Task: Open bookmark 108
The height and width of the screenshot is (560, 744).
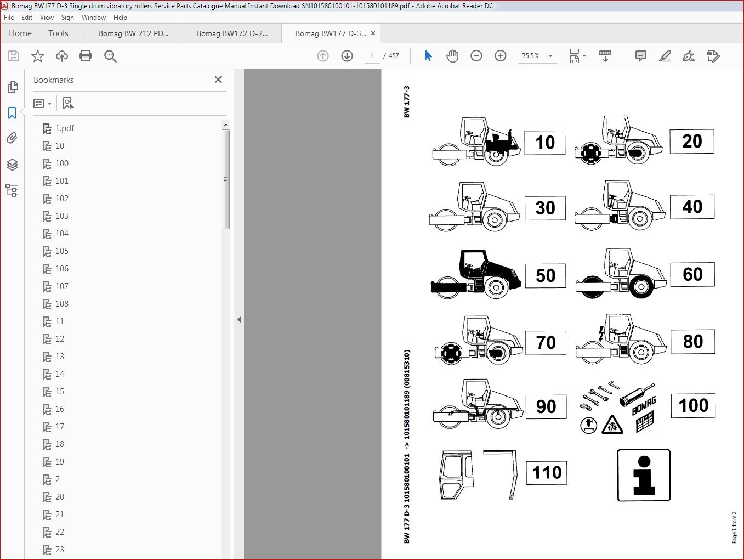Action: [62, 304]
